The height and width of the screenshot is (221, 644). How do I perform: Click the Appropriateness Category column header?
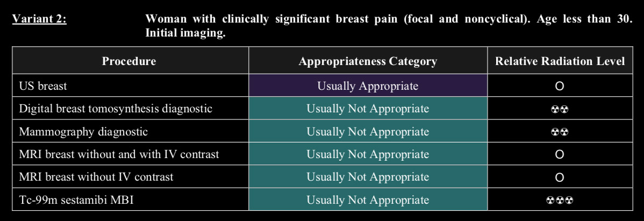pyautogui.click(x=368, y=61)
